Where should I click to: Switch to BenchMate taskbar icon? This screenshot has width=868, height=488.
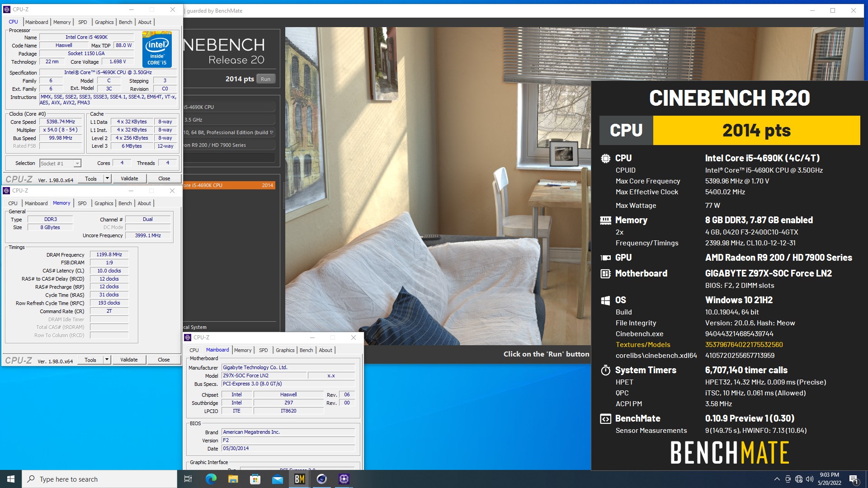coord(299,479)
